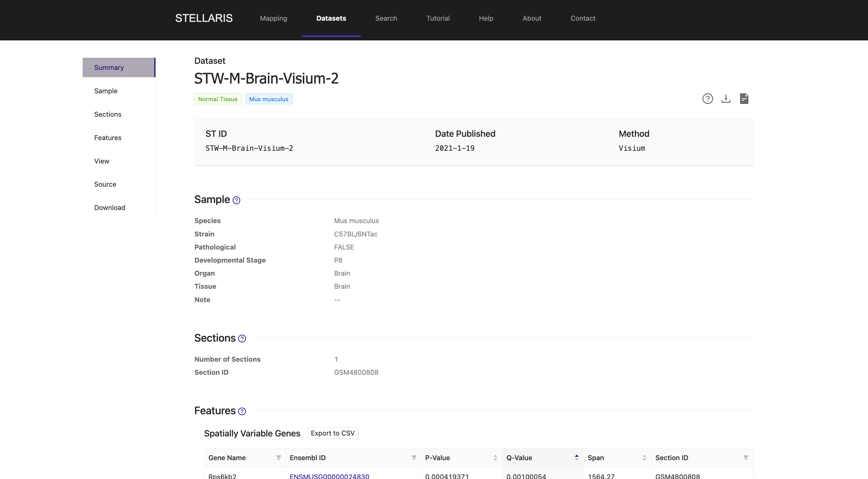The height and width of the screenshot is (479, 868).
Task: Open the Sample section help icon
Action: [x=237, y=200]
